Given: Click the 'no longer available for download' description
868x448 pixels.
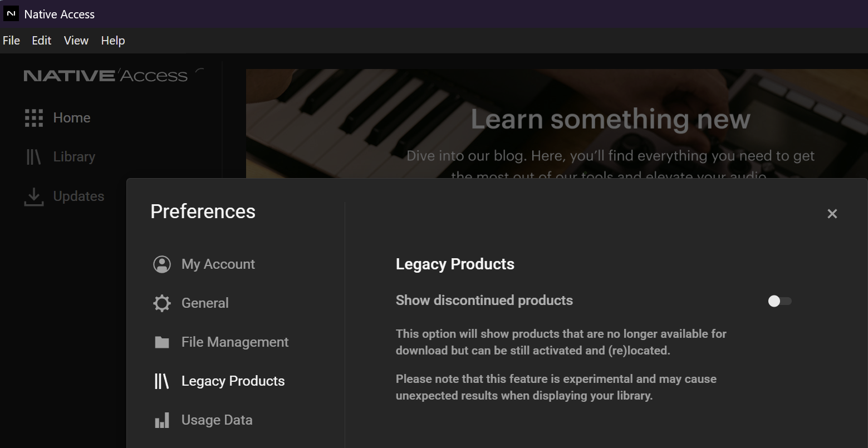Looking at the screenshot, I should [x=561, y=342].
